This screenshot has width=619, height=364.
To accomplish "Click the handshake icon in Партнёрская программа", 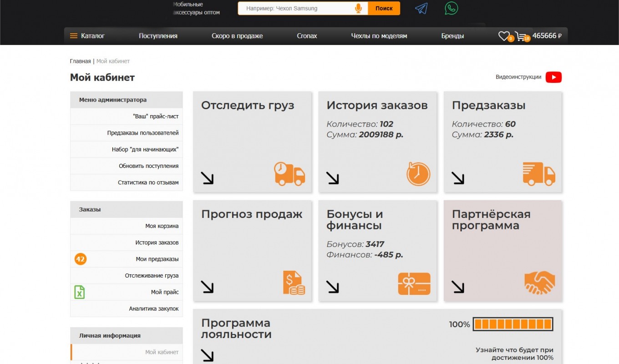I will (x=539, y=283).
